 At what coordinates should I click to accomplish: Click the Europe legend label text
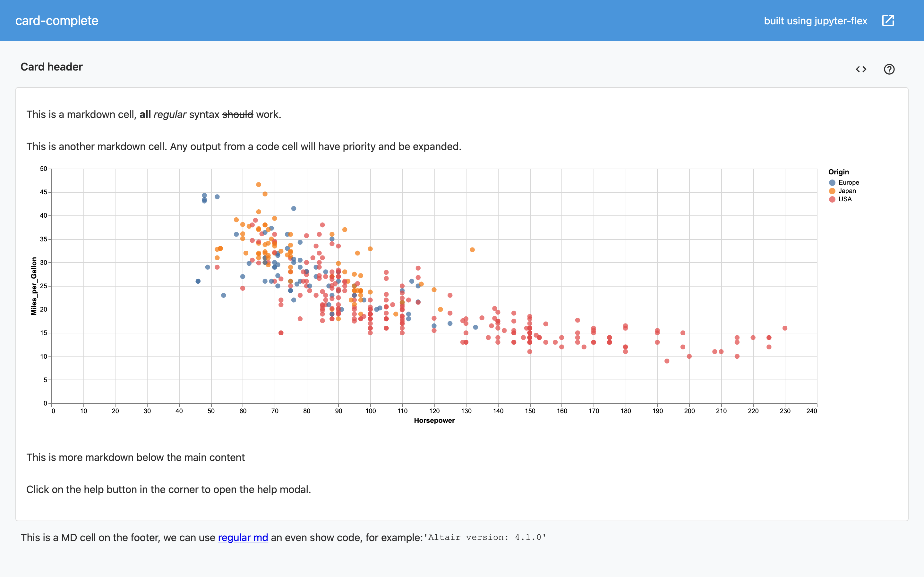(x=848, y=182)
